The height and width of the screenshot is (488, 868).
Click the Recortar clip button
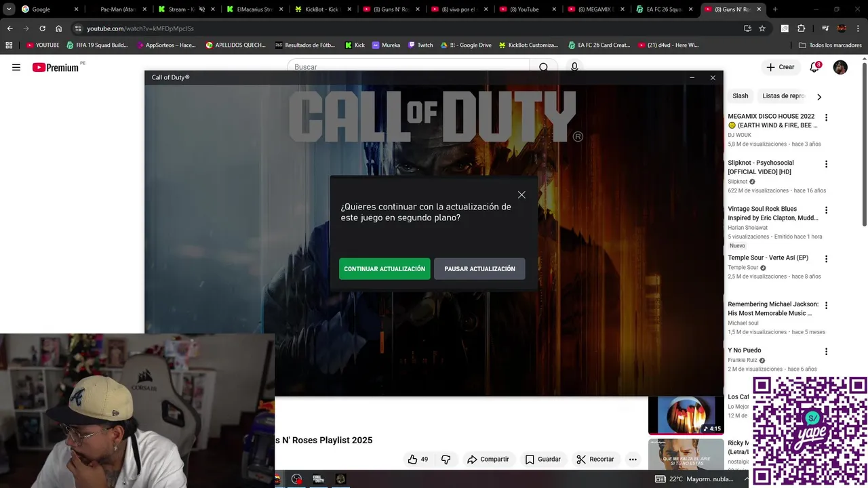pyautogui.click(x=595, y=459)
